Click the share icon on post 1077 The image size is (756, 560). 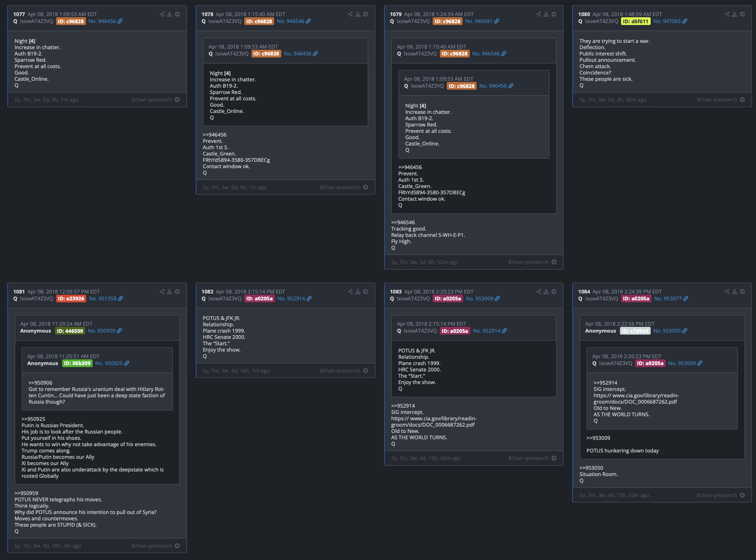(x=162, y=14)
